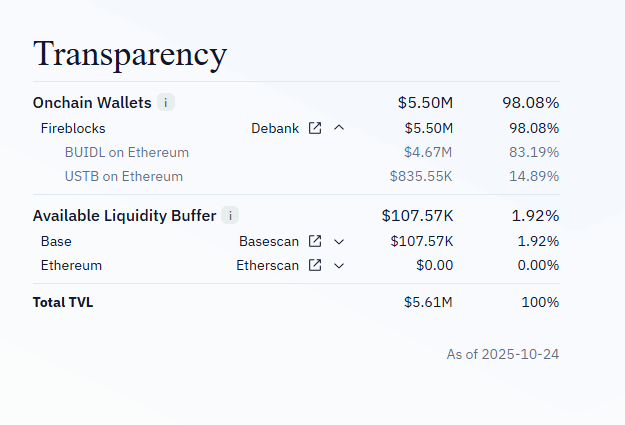Open Etherscan external link icon

pyautogui.click(x=315, y=265)
